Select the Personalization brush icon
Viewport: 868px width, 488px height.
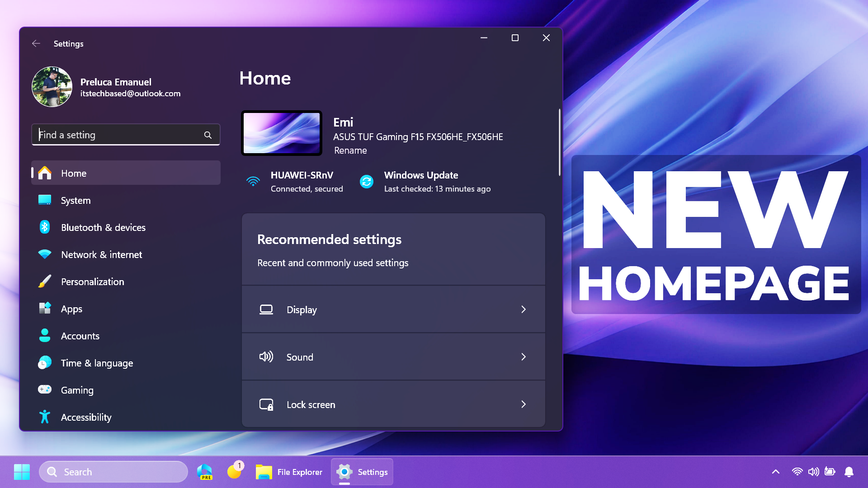pyautogui.click(x=44, y=282)
